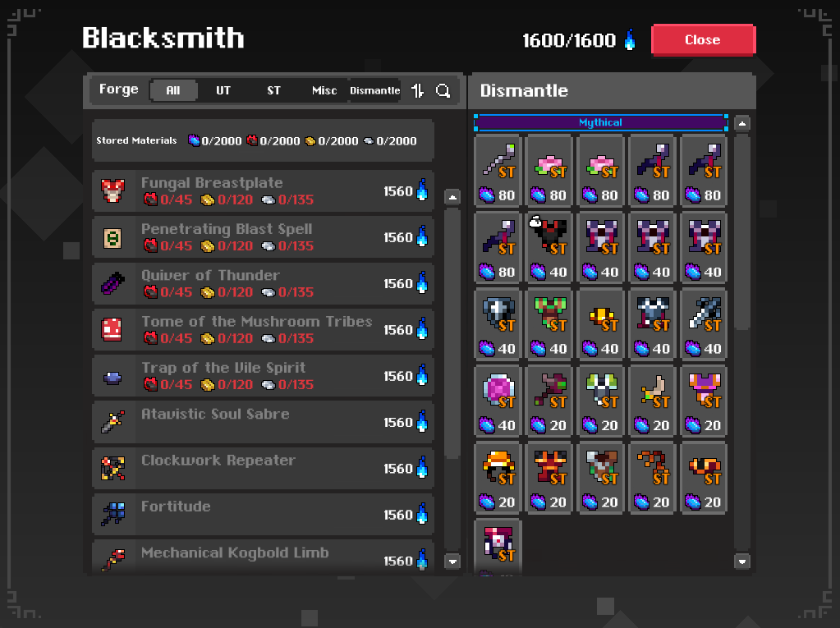
Task: Click the Tome of the Mushroom Tribes icon
Action: pos(112,329)
